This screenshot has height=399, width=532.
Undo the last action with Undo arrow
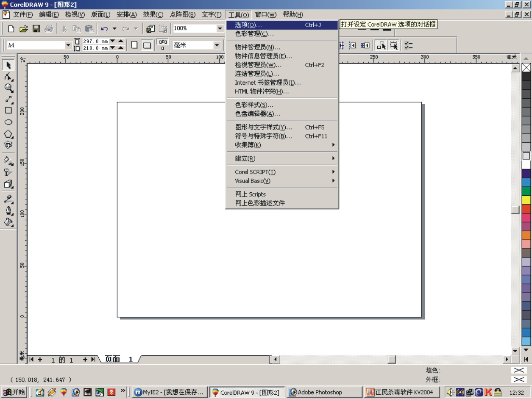(x=104, y=28)
